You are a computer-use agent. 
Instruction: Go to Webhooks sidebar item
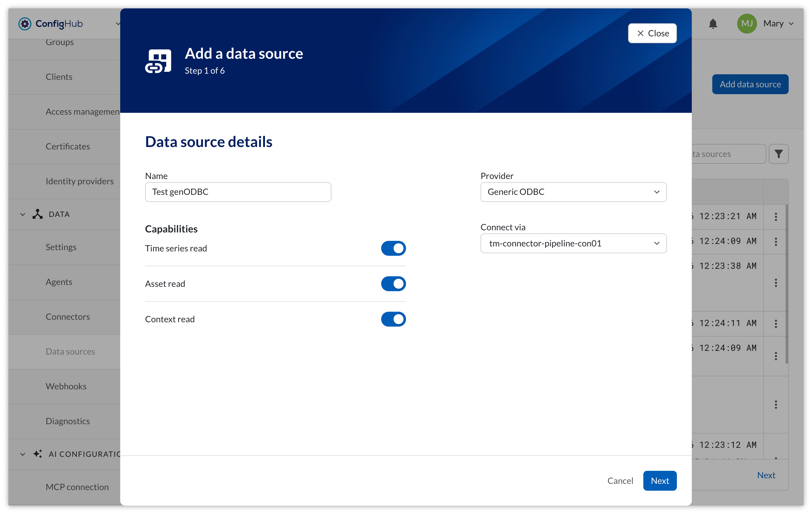click(x=66, y=386)
